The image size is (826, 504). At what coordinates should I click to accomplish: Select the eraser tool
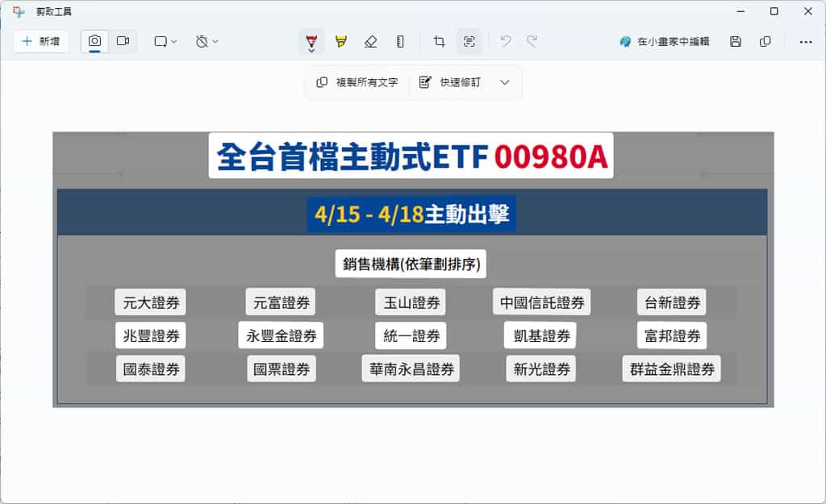coord(370,41)
